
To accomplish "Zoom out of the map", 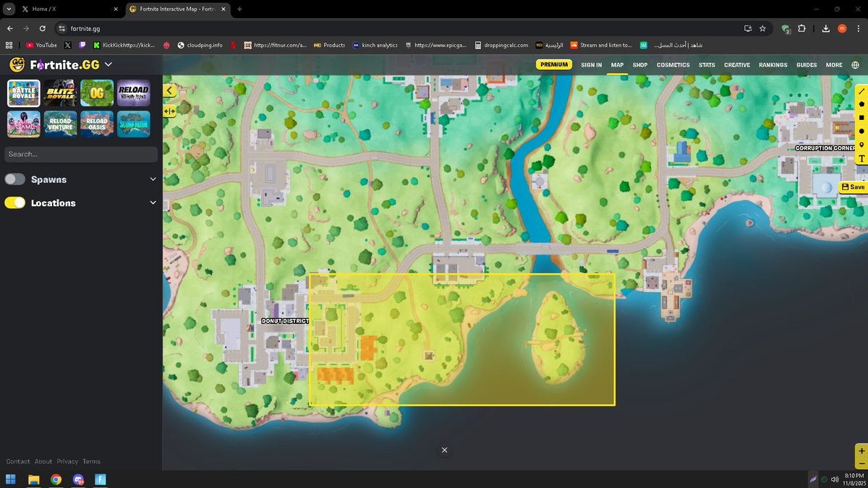I will [861, 463].
